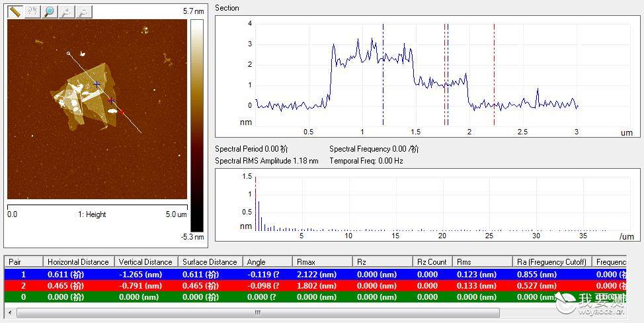The width and height of the screenshot is (644, 323).
Task: Activate the magnifying glass zoom tool
Action: 50,11
